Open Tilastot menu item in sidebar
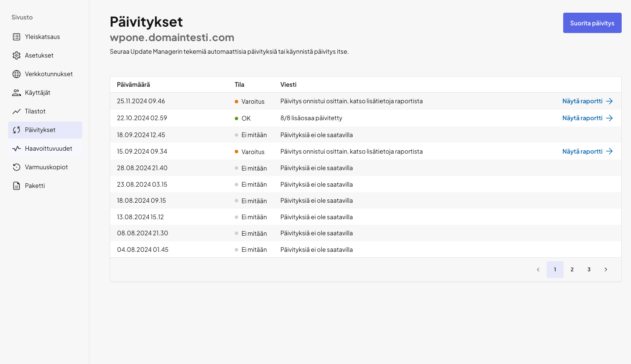The width and height of the screenshot is (631, 364). point(35,111)
